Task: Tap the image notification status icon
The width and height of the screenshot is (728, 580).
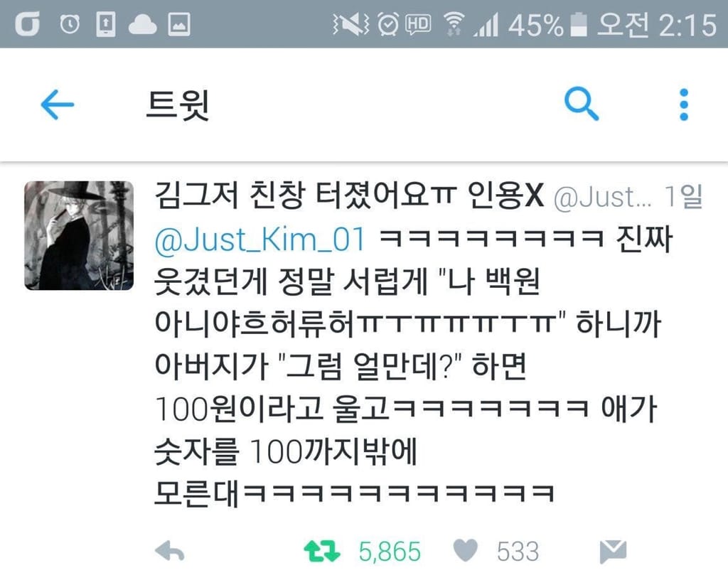Action: 178,24
